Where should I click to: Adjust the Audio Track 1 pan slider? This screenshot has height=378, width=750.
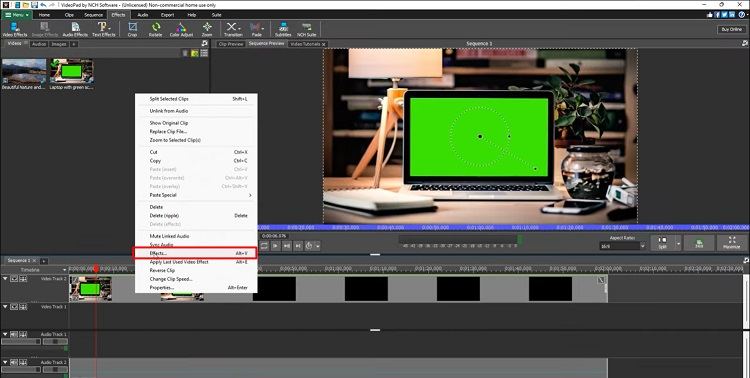point(55,342)
